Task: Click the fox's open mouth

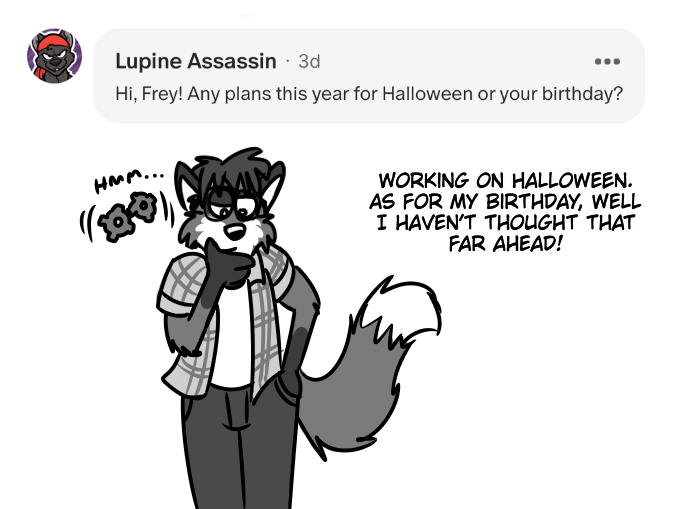Action: click(x=235, y=232)
